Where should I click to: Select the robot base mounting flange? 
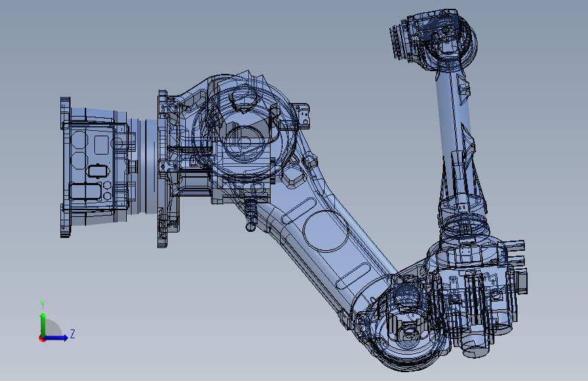click(x=65, y=167)
